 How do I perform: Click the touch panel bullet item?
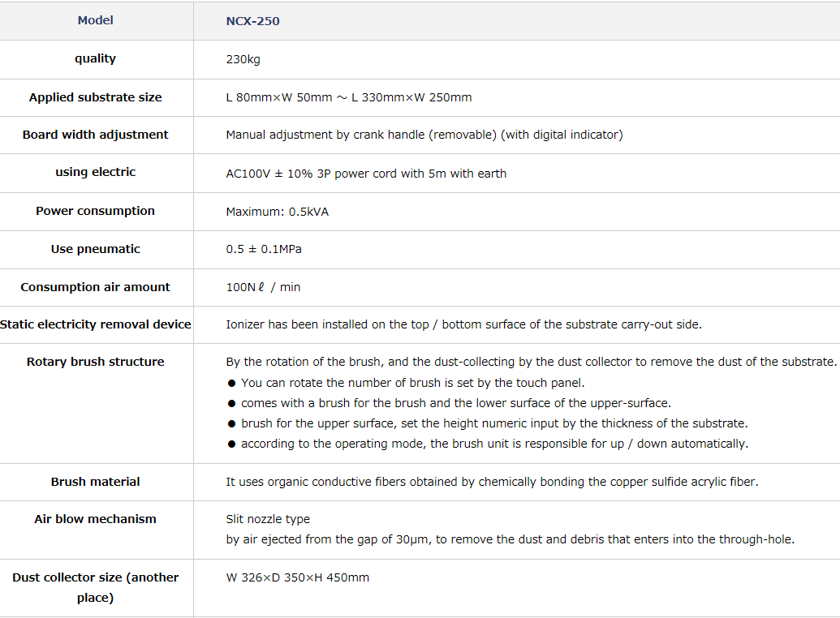point(406,383)
